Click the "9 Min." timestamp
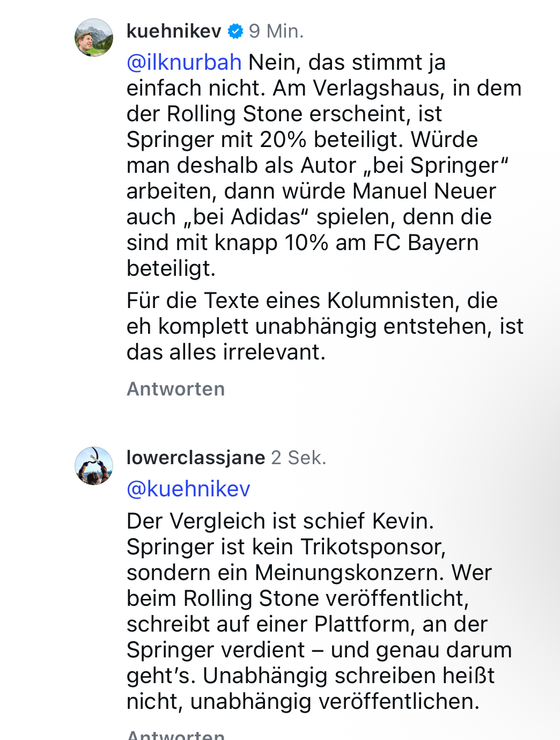 tap(276, 31)
